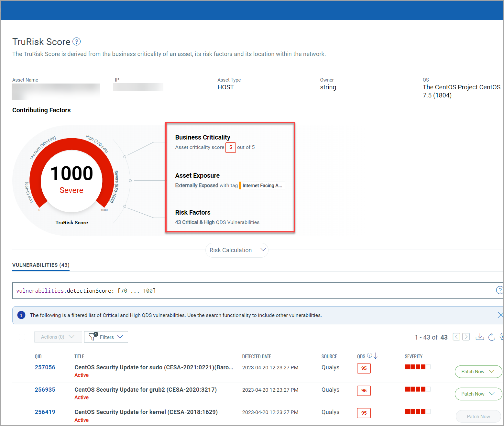Click QDS score 95 for grub2 update
This screenshot has height=426, width=504.
point(364,391)
